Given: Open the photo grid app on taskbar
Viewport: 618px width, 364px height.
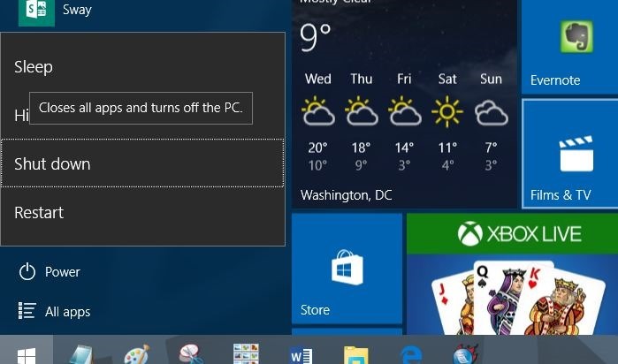Looking at the screenshot, I should pos(246,353).
